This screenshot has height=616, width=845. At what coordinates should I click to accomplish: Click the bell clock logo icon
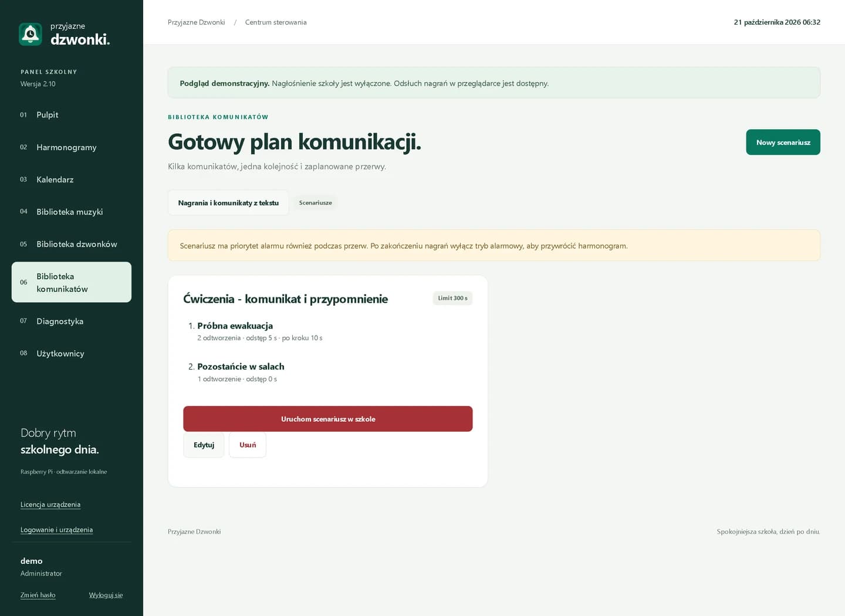31,34
